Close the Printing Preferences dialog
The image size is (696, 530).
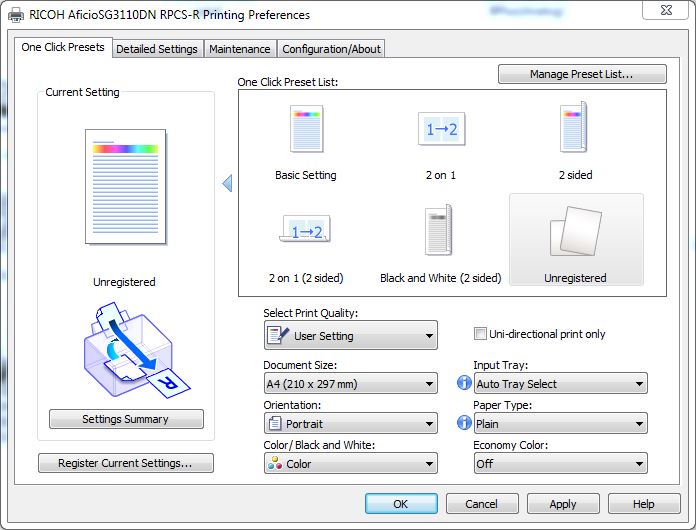pos(666,10)
